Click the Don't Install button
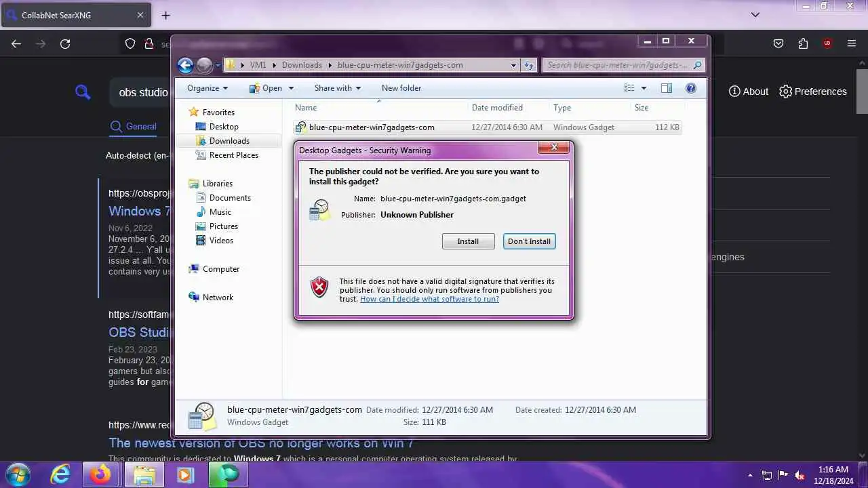Screen dimensions: 868x488 click(x=529, y=241)
